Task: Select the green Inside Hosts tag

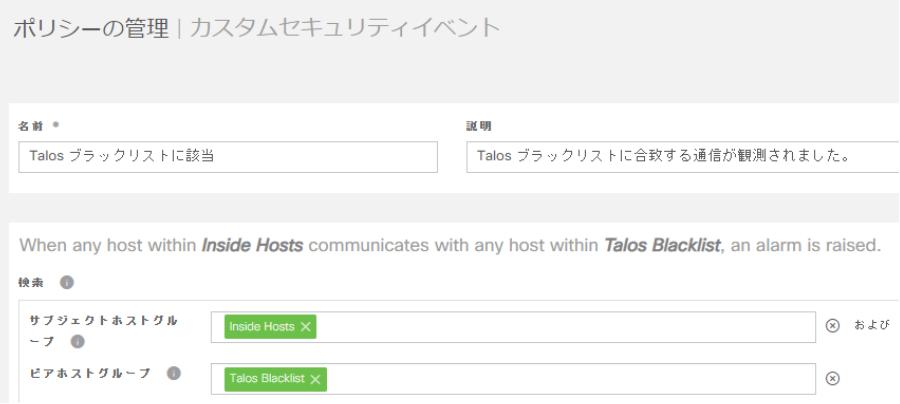Action: 261,327
